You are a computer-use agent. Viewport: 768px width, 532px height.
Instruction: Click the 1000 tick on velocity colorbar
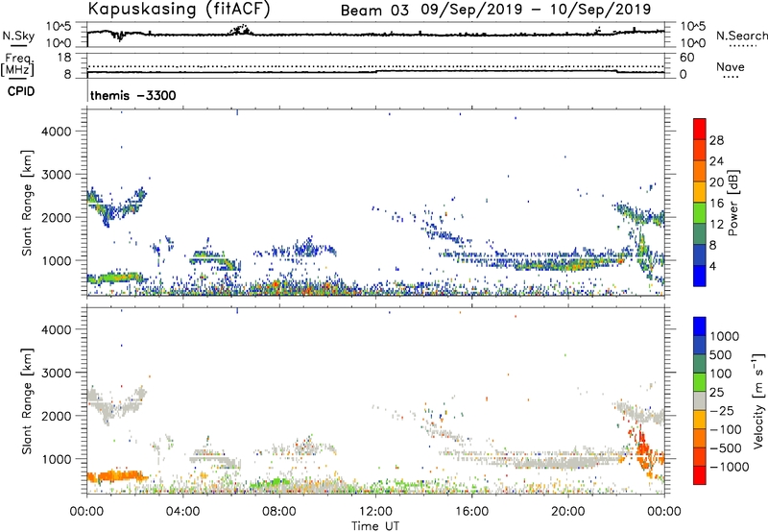pos(725,336)
